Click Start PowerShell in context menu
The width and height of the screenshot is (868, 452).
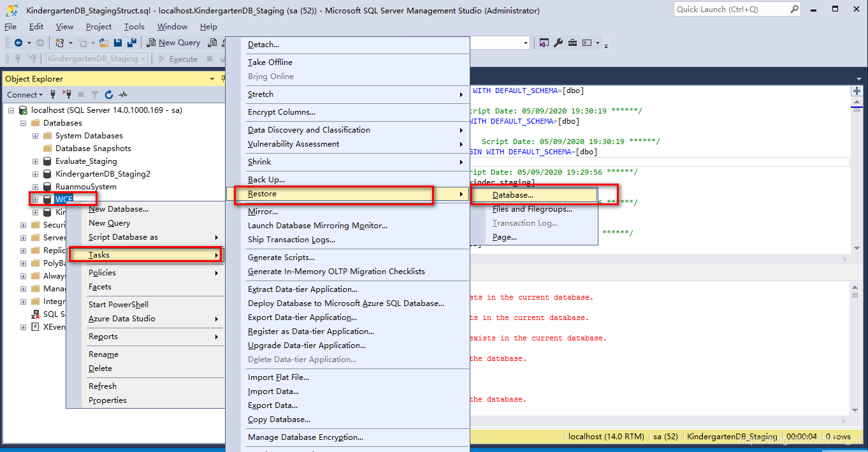[x=145, y=305]
